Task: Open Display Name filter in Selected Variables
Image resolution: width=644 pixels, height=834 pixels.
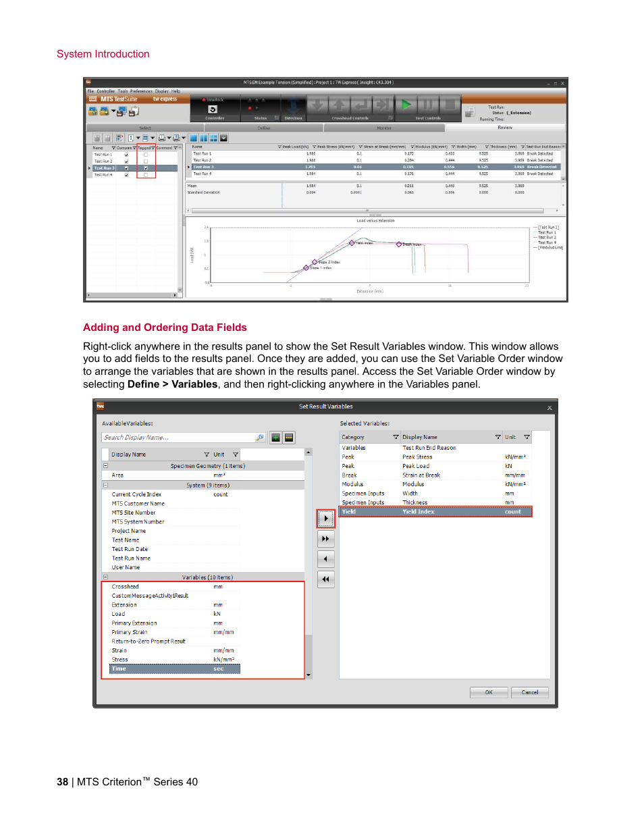Action: tap(498, 438)
